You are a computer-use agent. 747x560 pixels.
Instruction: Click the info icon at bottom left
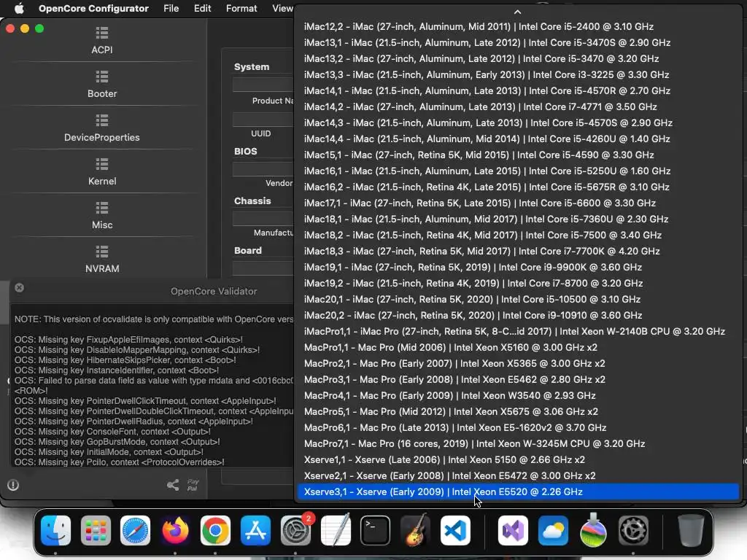[x=13, y=485]
